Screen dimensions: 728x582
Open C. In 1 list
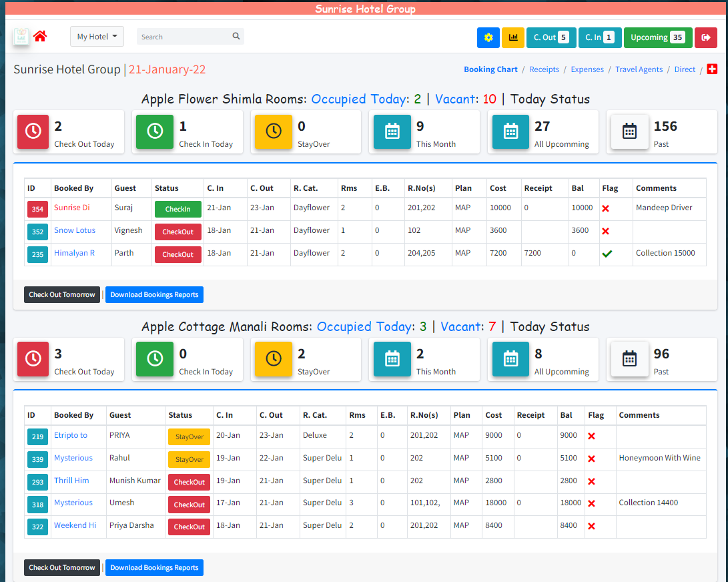click(x=600, y=37)
